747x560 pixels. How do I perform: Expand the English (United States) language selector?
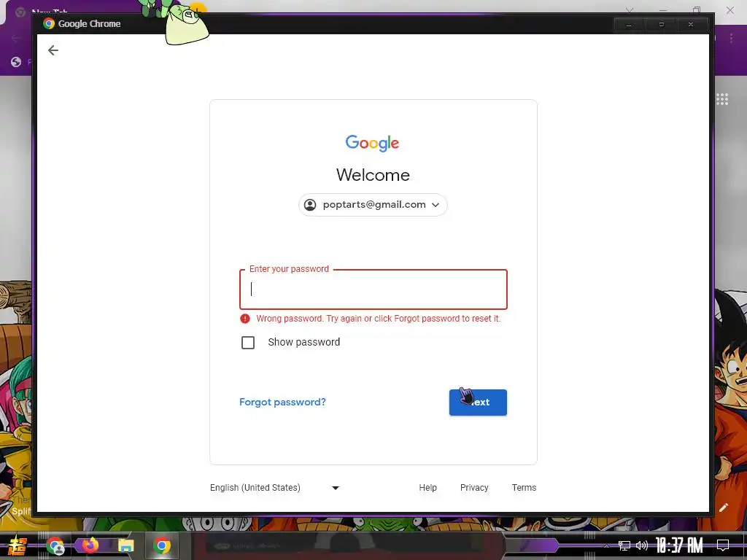coord(275,488)
